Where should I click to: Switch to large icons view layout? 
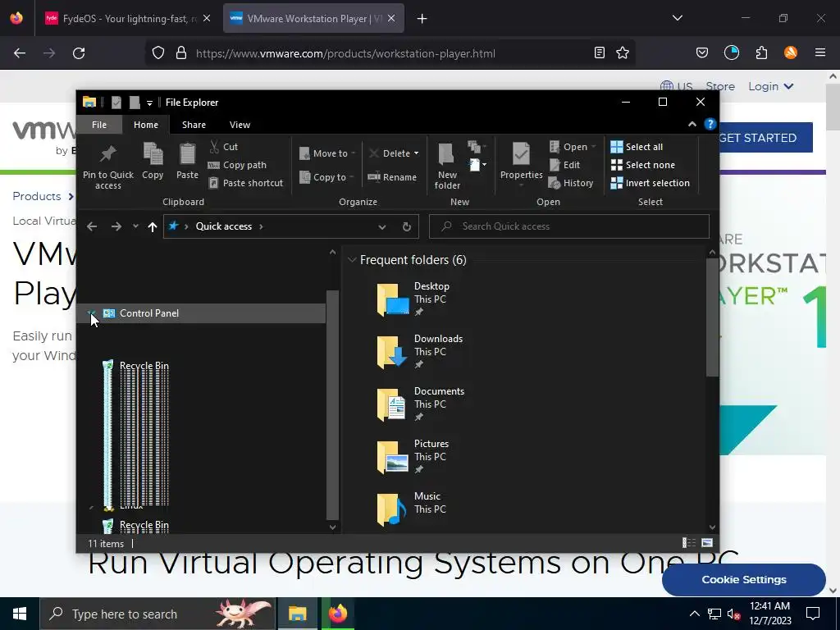coord(707,543)
